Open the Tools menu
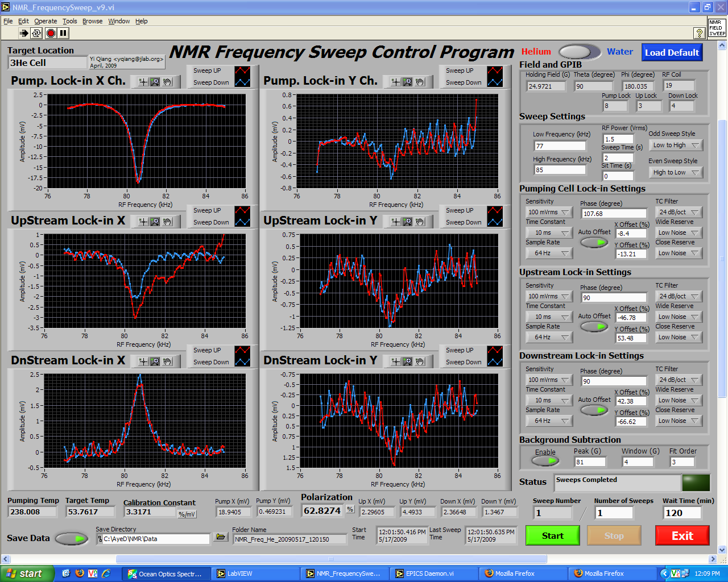Screen dimensions: 728x582 click(x=70, y=21)
